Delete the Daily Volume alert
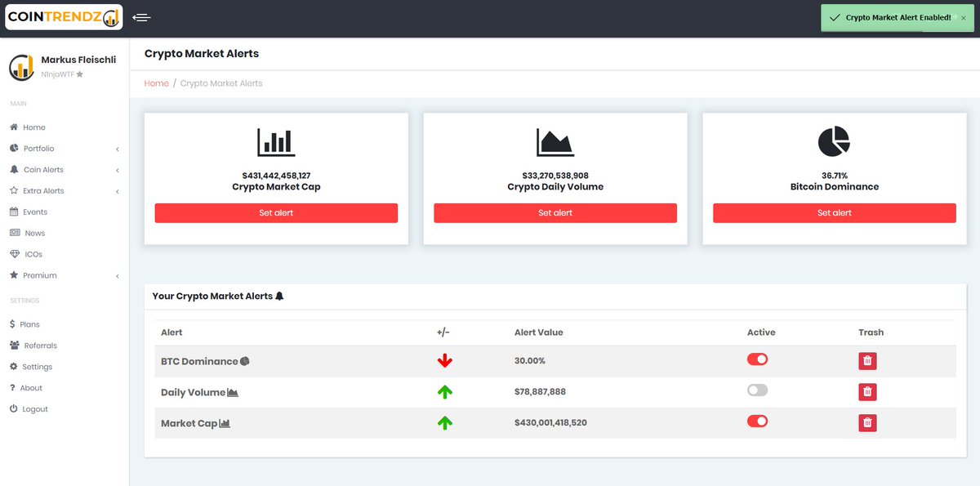 [867, 392]
